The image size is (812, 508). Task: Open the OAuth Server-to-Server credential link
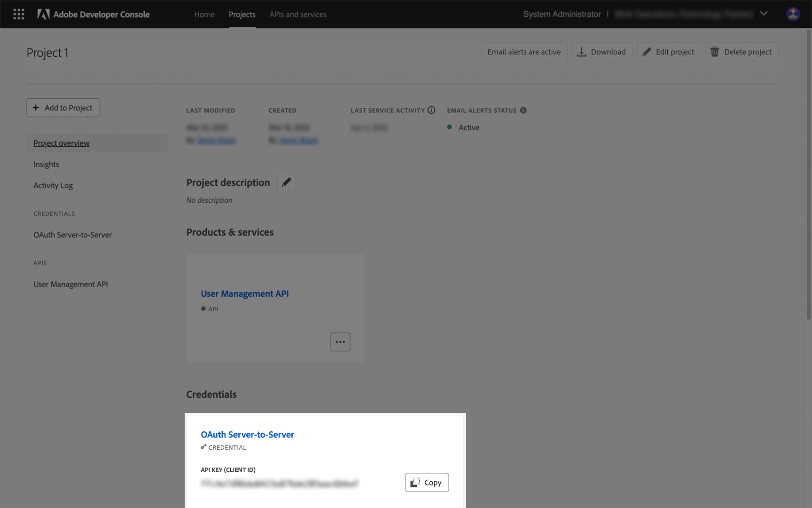coord(247,435)
